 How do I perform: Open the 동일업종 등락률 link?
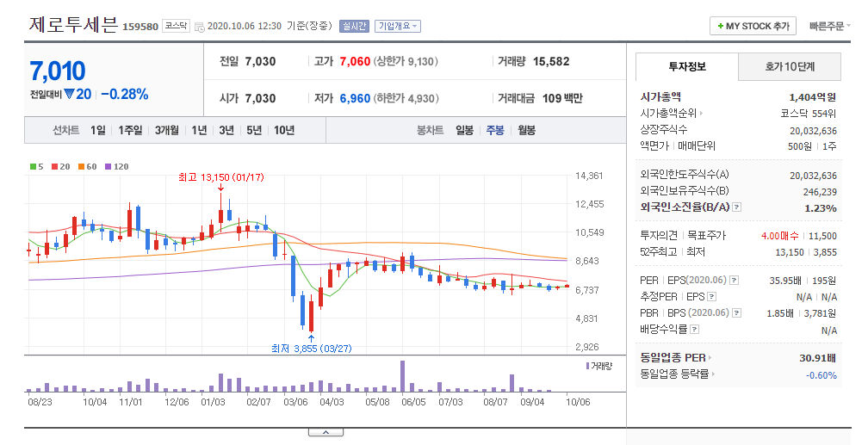(678, 374)
